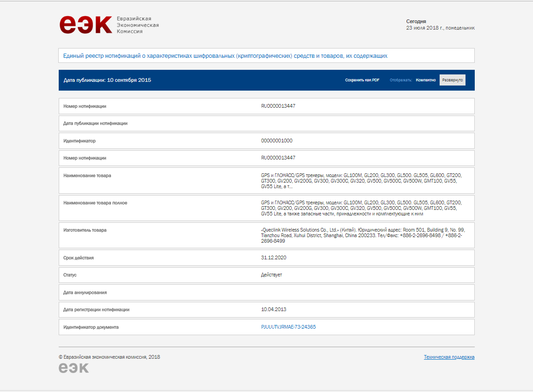Open document link PJUUUTVJRMAE-73-24365

pos(288,327)
